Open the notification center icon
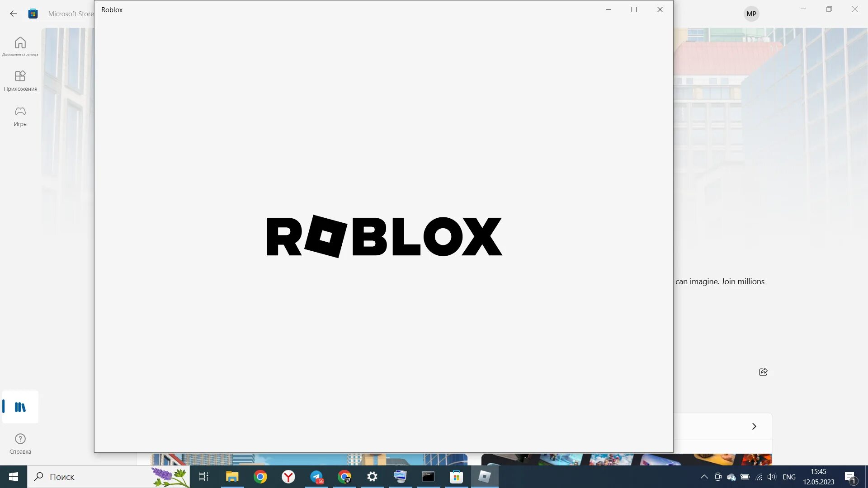 pos(849,477)
